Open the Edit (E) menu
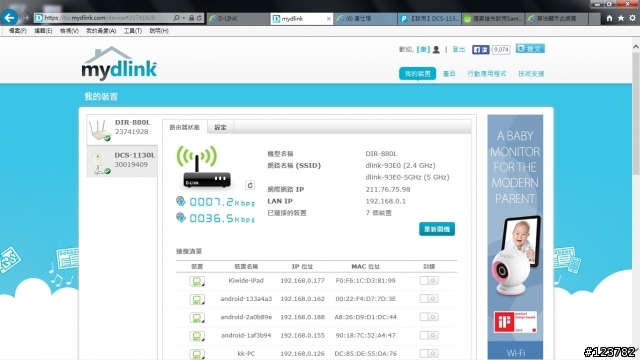This screenshot has height=360, width=640. coord(43,31)
